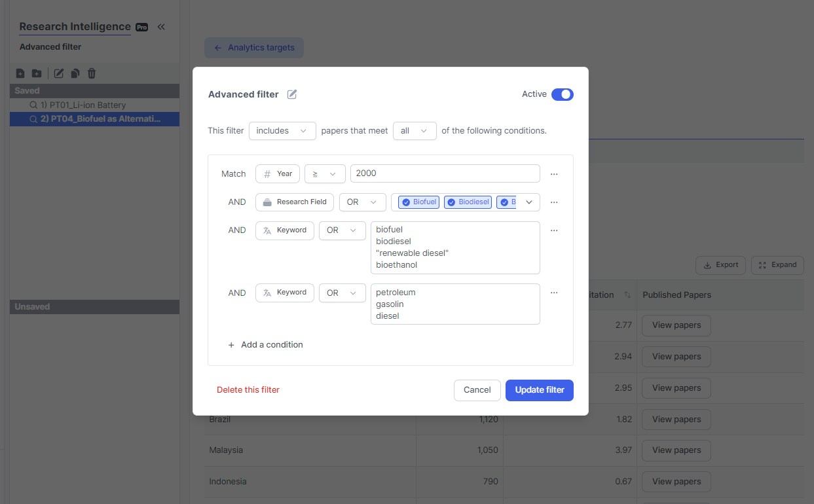Click Delete this filter link
814x504 pixels.
pyautogui.click(x=248, y=389)
